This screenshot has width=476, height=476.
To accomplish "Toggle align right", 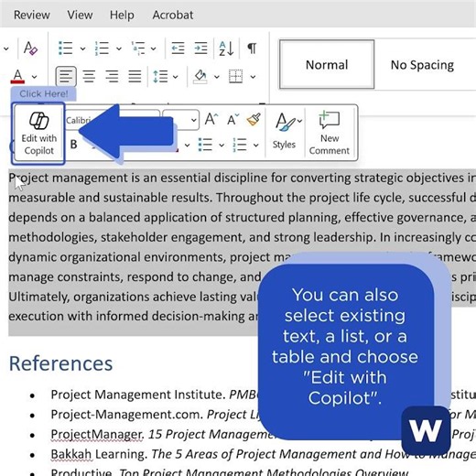I will [112, 76].
